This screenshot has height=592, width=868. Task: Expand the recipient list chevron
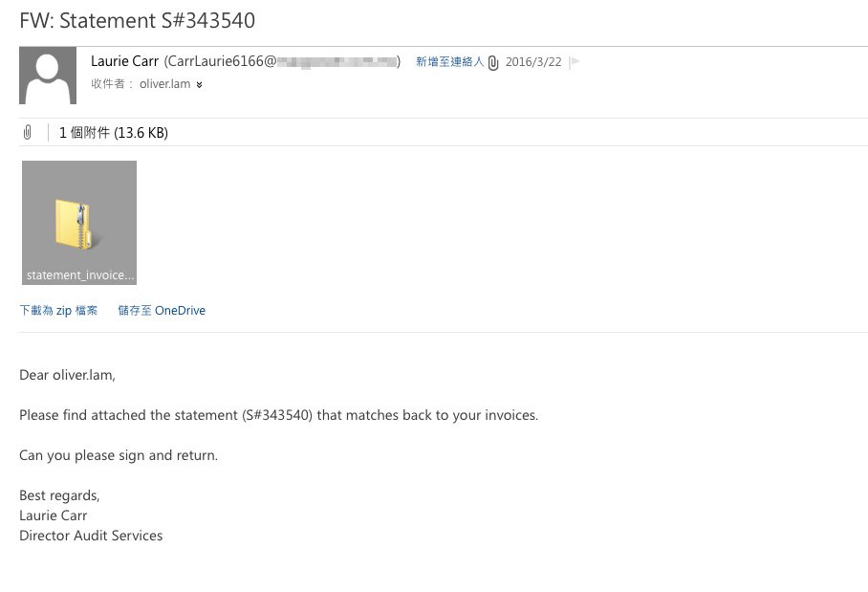click(199, 85)
